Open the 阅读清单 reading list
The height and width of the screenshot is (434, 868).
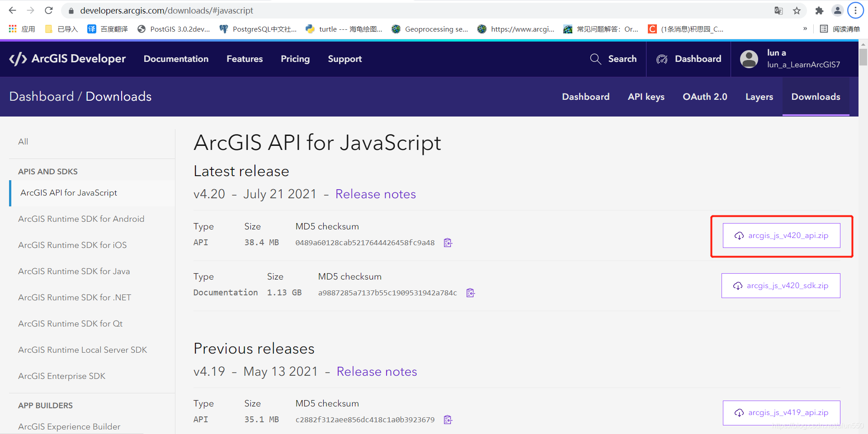pos(840,29)
